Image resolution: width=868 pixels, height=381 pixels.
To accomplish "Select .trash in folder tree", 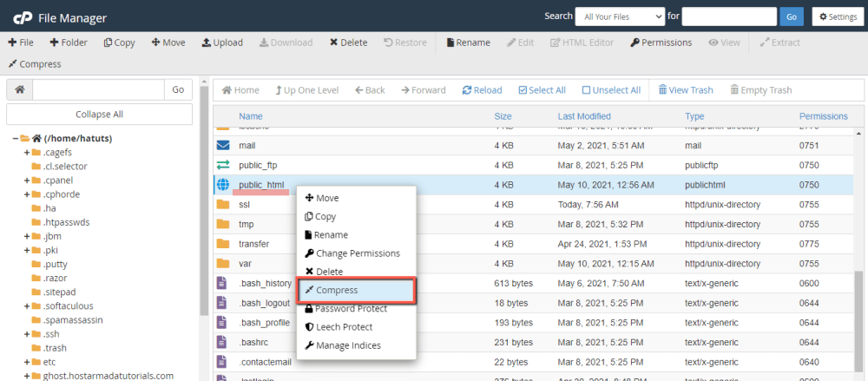I will pyautogui.click(x=55, y=348).
